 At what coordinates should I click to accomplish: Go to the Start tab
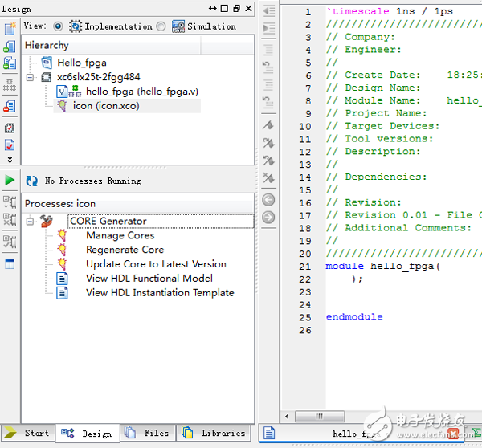[x=28, y=434]
